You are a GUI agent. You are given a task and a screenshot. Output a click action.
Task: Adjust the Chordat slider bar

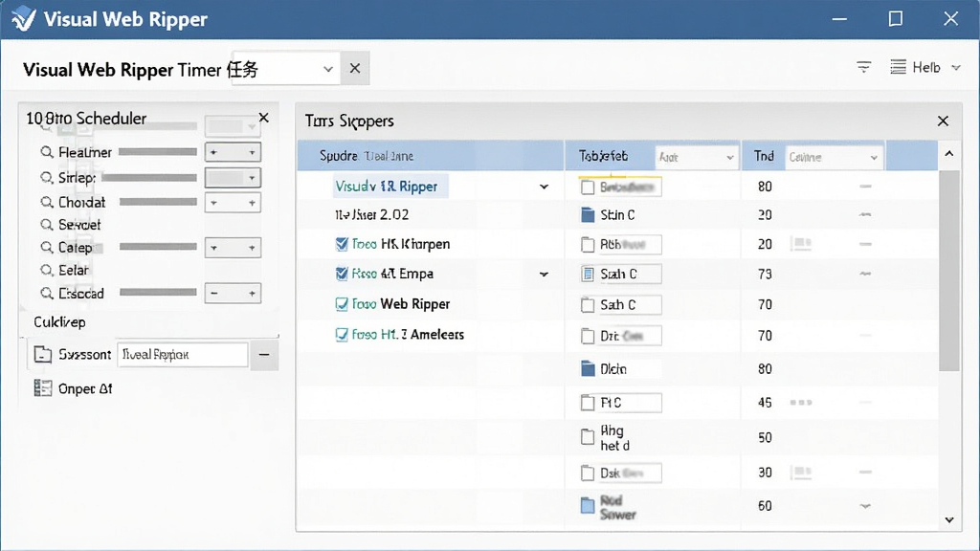(158, 202)
